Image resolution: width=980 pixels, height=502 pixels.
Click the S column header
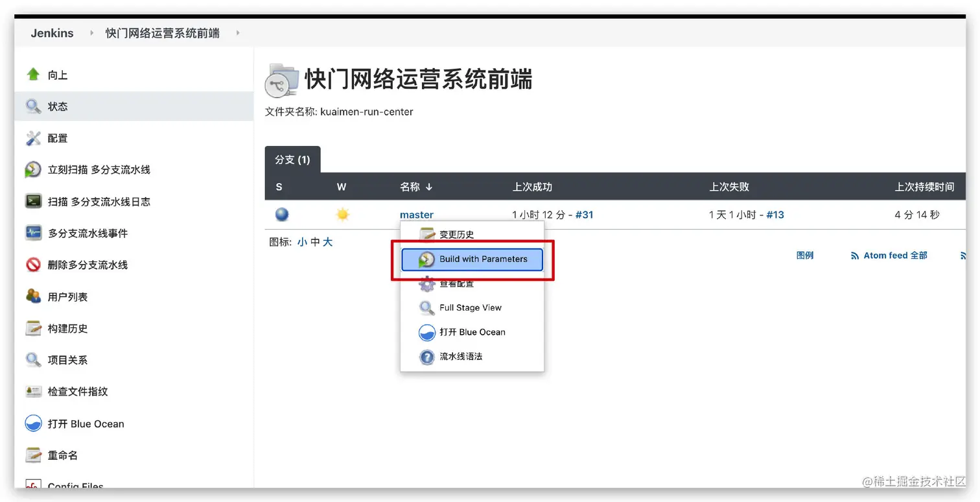[279, 187]
